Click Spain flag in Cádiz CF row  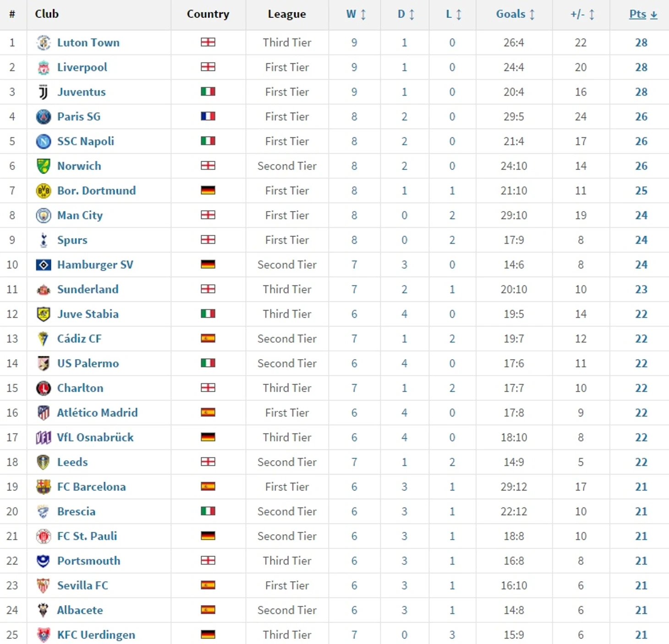coord(208,338)
